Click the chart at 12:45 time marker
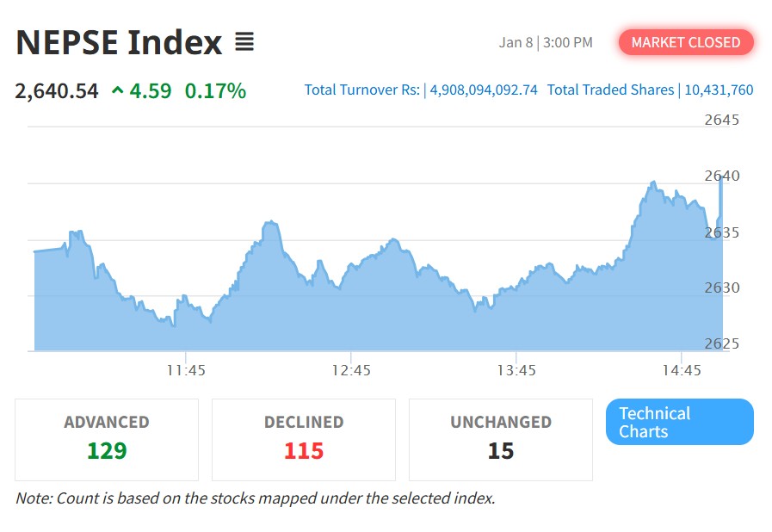This screenshot has width=772, height=532. [x=351, y=370]
